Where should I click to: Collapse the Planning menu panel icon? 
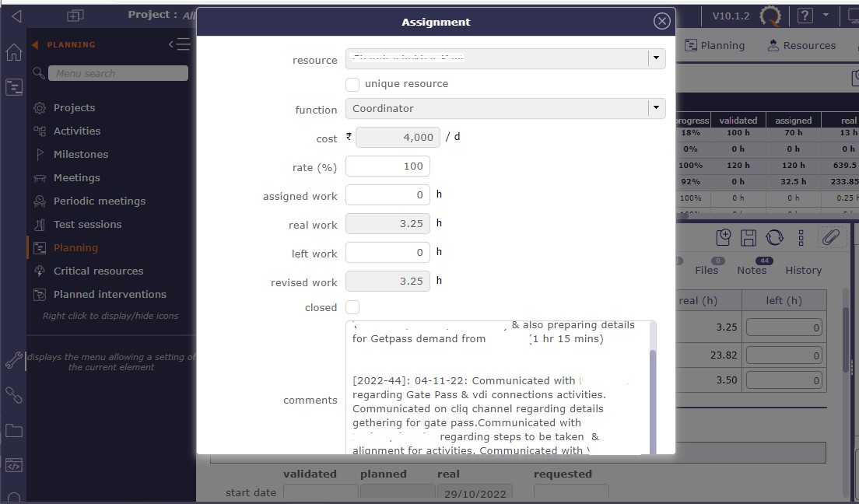click(179, 44)
